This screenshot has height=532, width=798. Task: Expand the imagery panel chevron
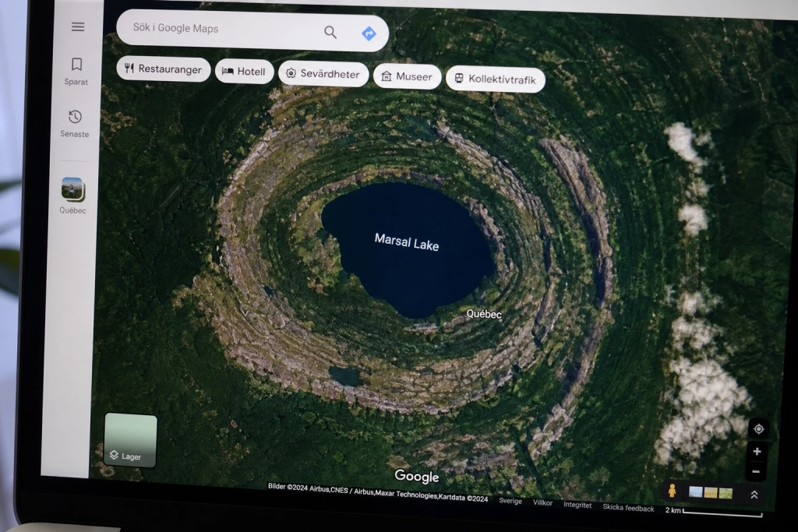coord(754,495)
